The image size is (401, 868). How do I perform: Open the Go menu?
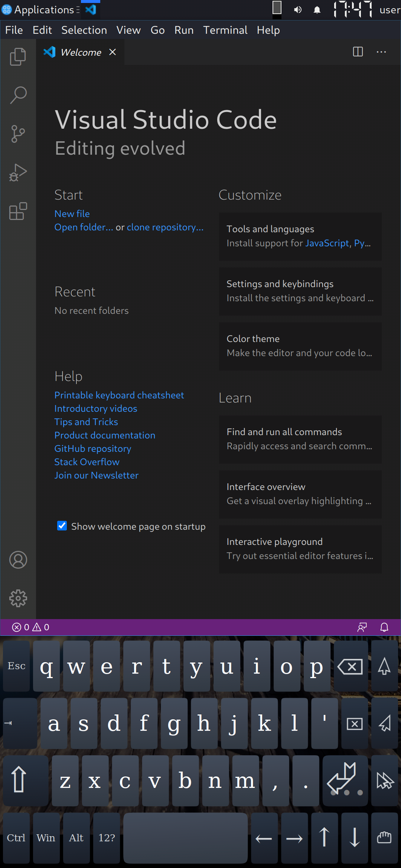tap(158, 30)
